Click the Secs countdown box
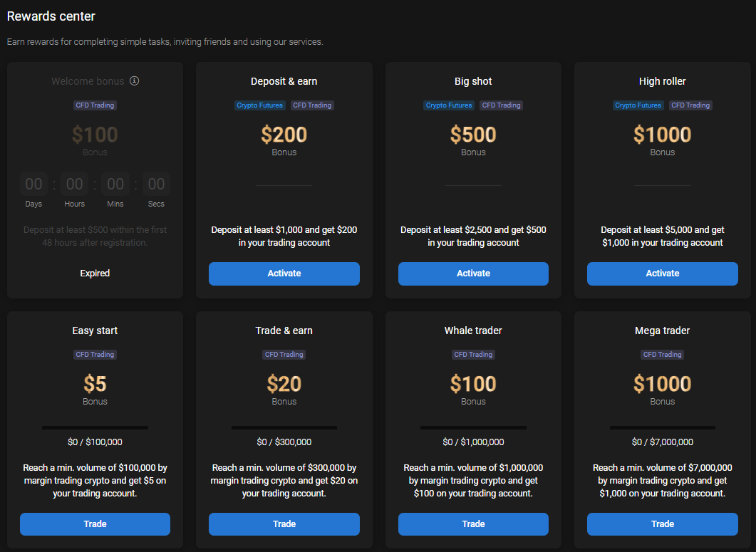Screen dimensions: 756x552 pyautogui.click(x=156, y=184)
